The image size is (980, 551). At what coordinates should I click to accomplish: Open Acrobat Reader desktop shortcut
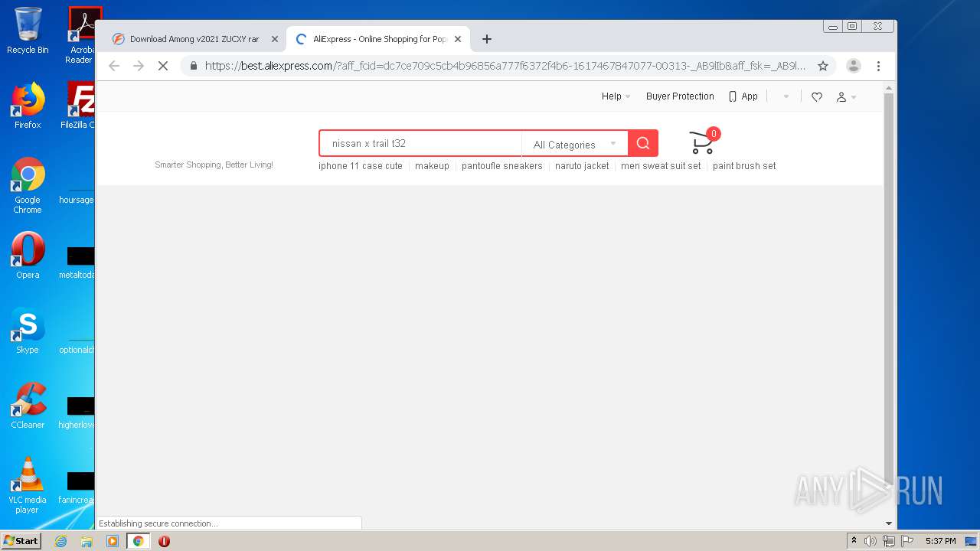pos(81,35)
